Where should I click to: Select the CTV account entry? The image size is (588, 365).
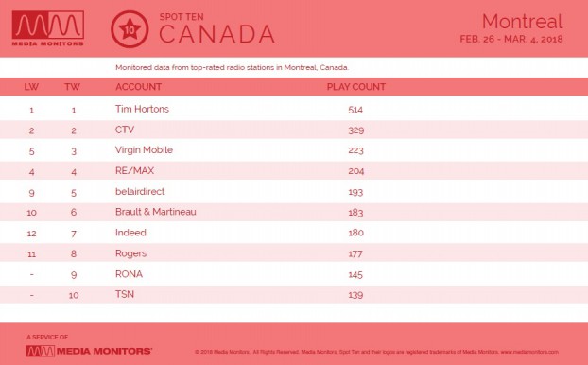pos(125,130)
